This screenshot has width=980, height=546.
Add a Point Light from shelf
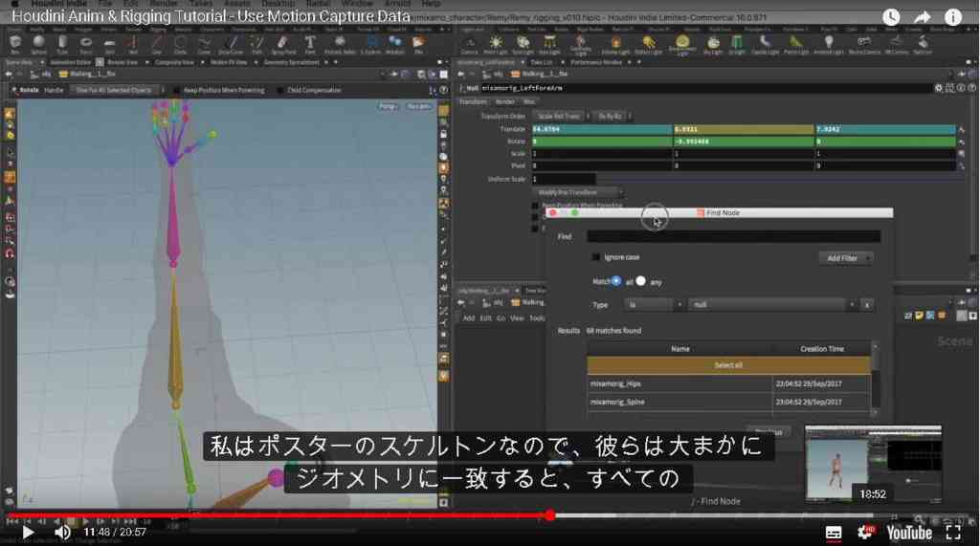coord(496,44)
